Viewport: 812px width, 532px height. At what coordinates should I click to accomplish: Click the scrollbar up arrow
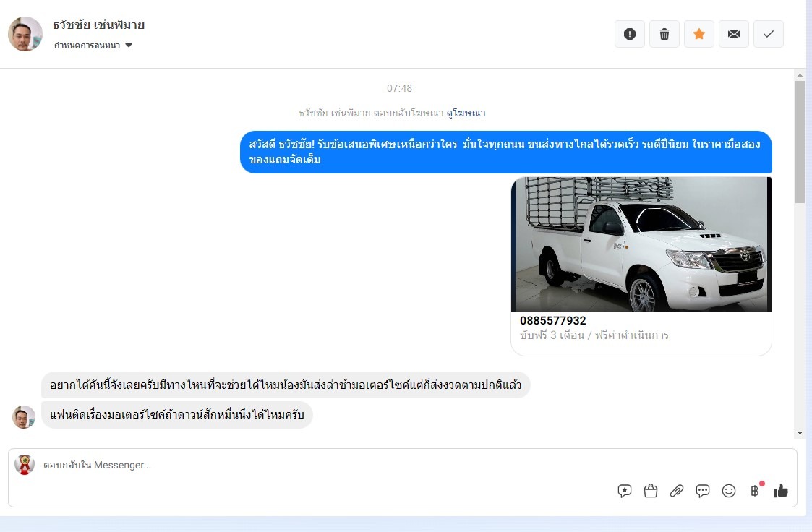point(799,75)
